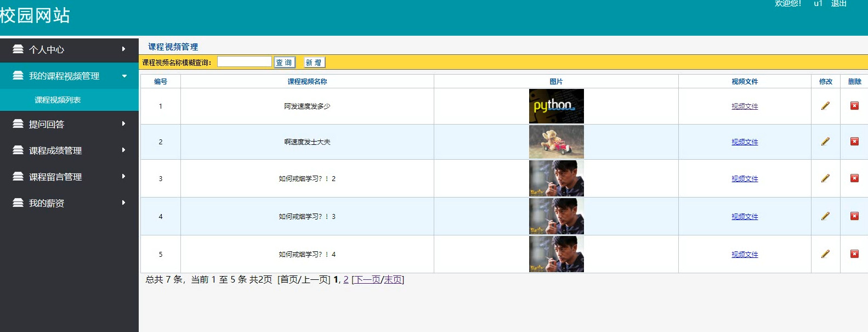The width and height of the screenshot is (868, 332).
Task: Open 视频文件 link in row 5
Action: coord(745,255)
